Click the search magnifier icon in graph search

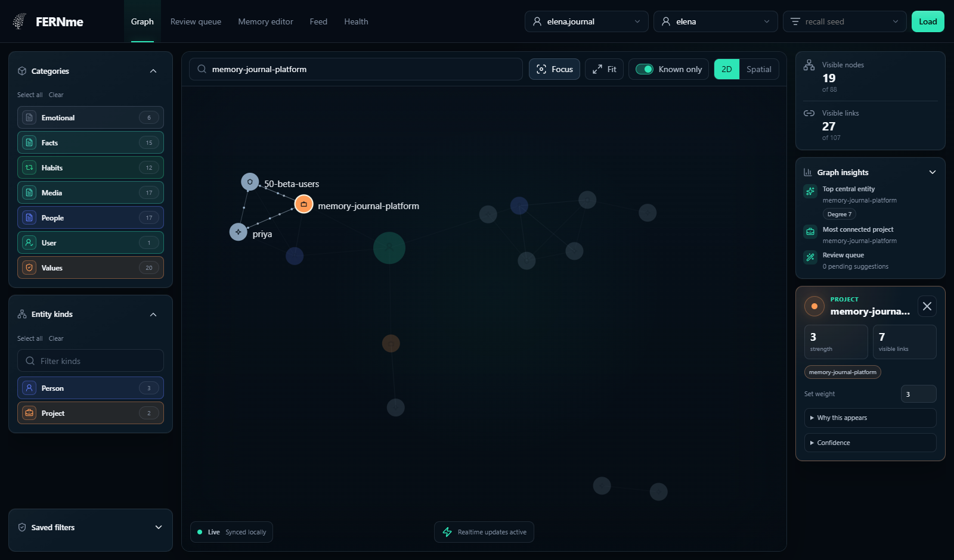coord(202,69)
